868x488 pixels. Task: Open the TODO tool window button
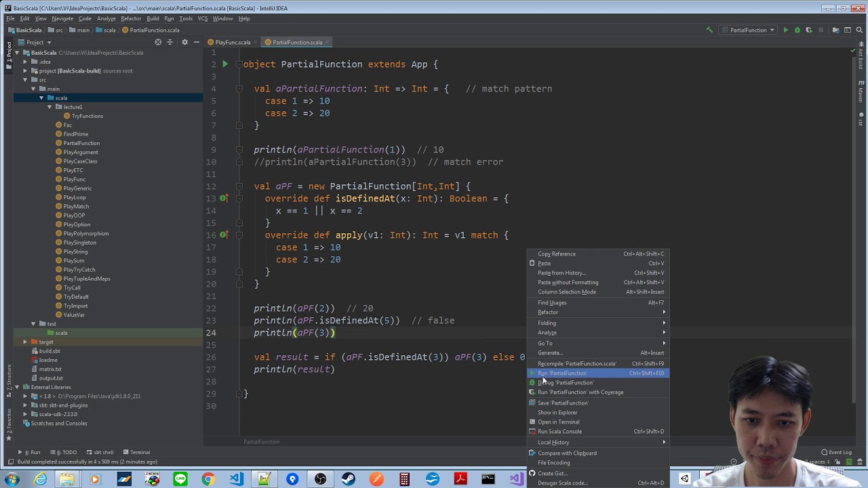click(64, 452)
